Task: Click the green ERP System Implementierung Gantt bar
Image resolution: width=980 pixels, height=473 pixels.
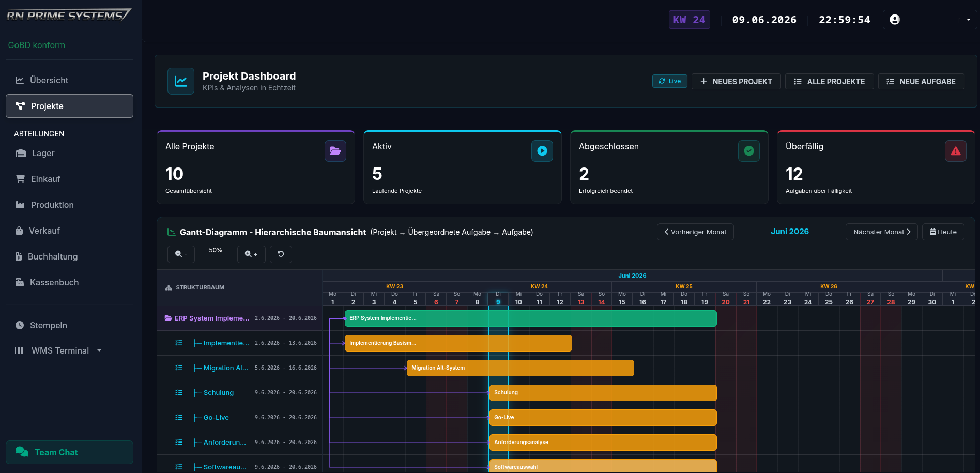Action: tap(531, 318)
